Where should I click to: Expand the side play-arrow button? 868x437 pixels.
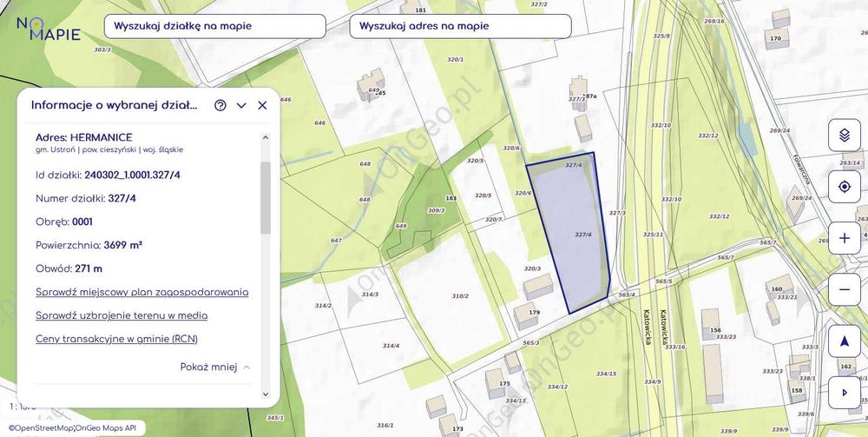click(845, 393)
